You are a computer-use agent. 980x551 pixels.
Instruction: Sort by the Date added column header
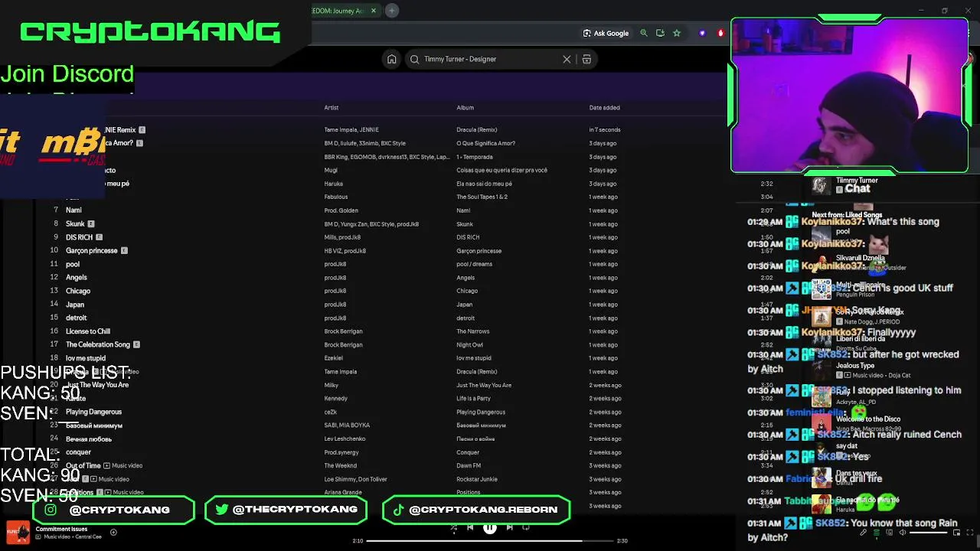(604, 108)
